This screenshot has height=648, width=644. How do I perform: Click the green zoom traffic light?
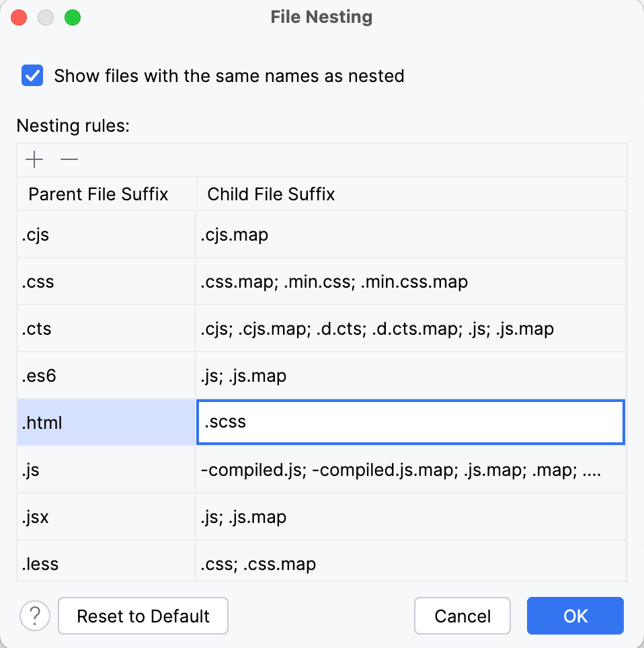click(73, 17)
